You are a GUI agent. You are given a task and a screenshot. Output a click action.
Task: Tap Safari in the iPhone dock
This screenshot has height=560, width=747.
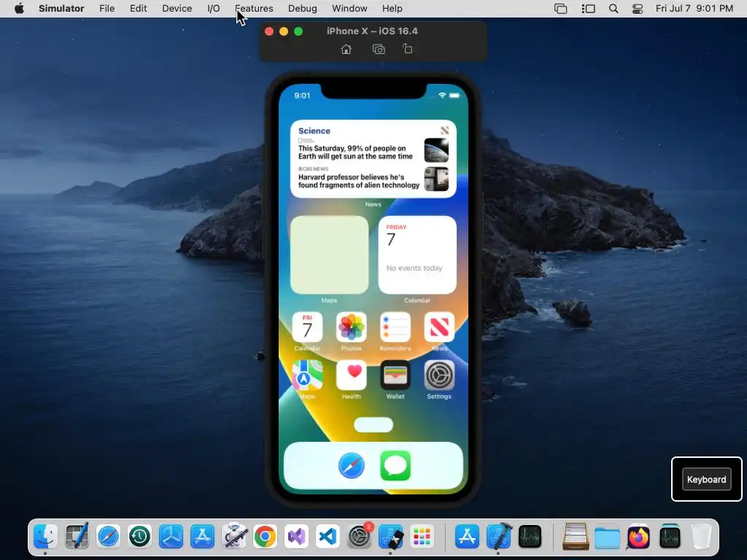[352, 466]
